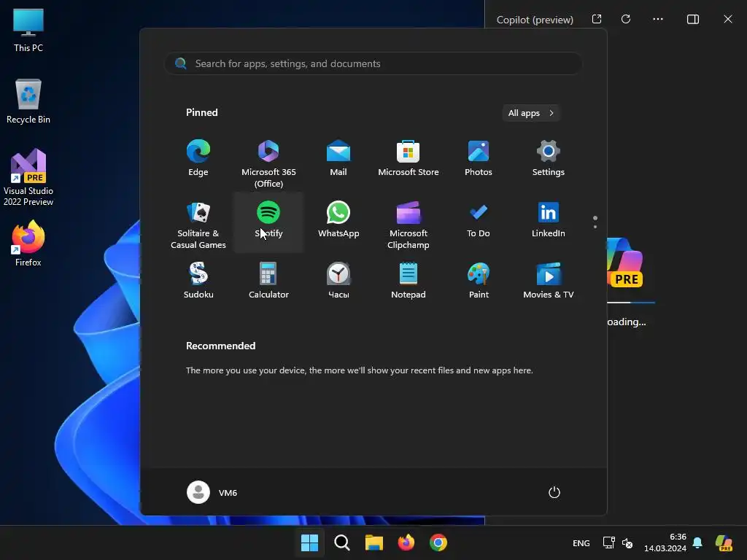
Task: Open Microsoft Store
Action: pos(409,159)
